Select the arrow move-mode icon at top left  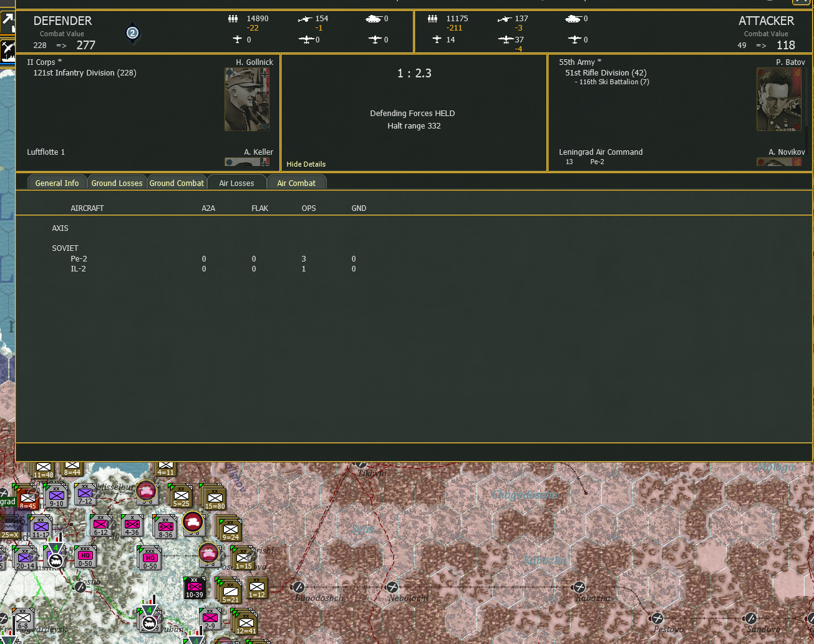coord(7,22)
